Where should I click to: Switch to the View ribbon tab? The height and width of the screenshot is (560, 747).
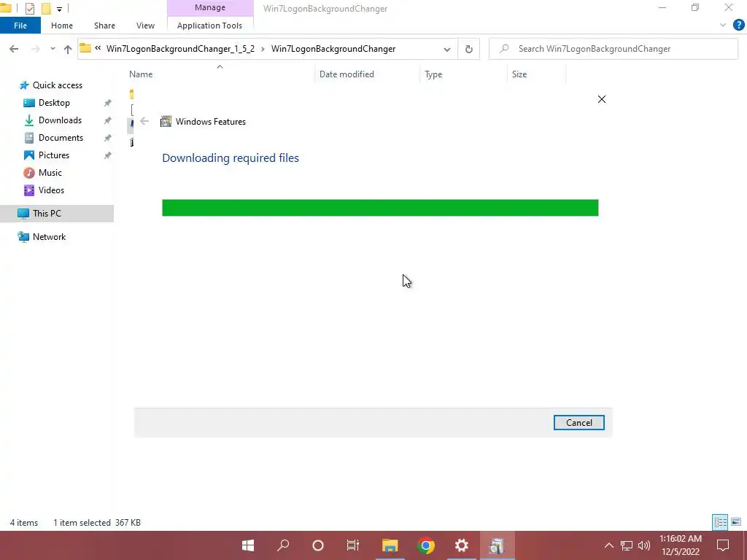145,26
